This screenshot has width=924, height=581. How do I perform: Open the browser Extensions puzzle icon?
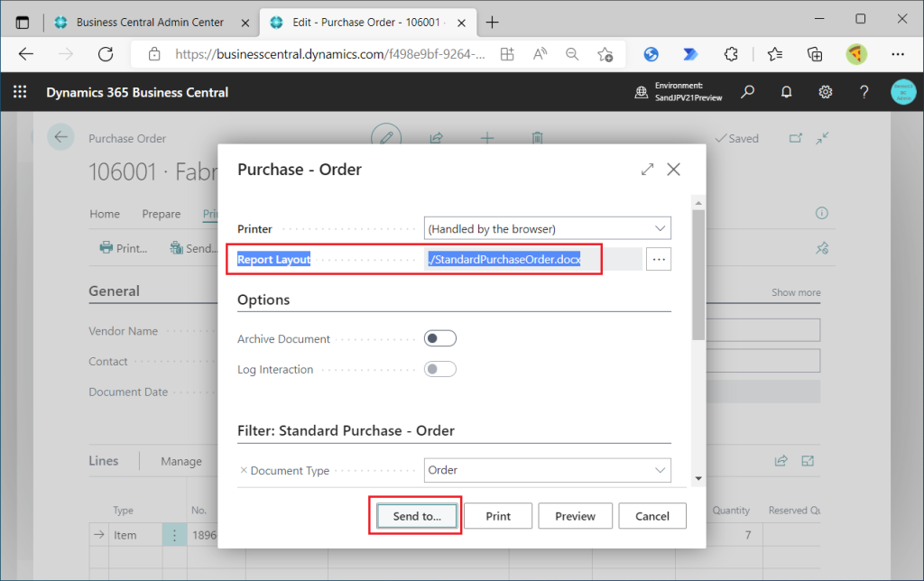pyautogui.click(x=731, y=54)
